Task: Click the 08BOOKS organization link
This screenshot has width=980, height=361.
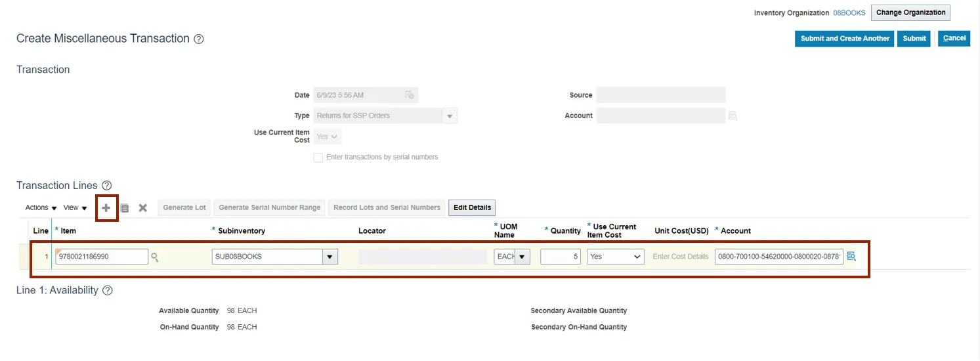Action: click(849, 12)
